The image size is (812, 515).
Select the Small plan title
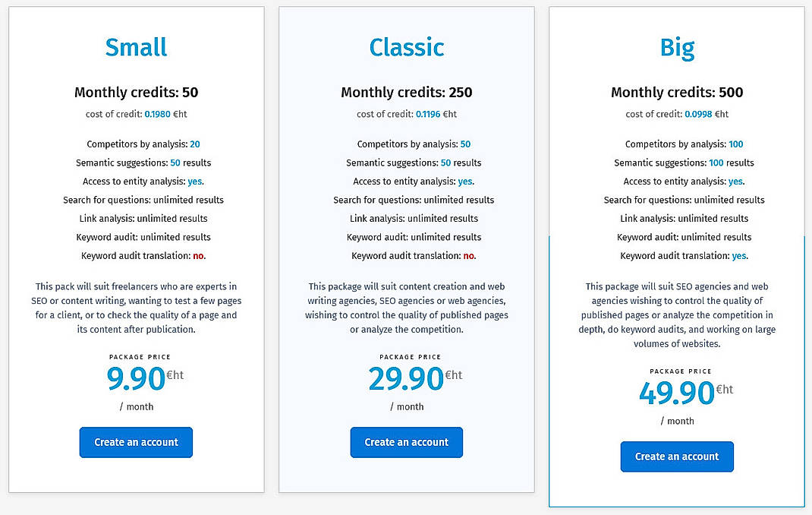coord(135,47)
